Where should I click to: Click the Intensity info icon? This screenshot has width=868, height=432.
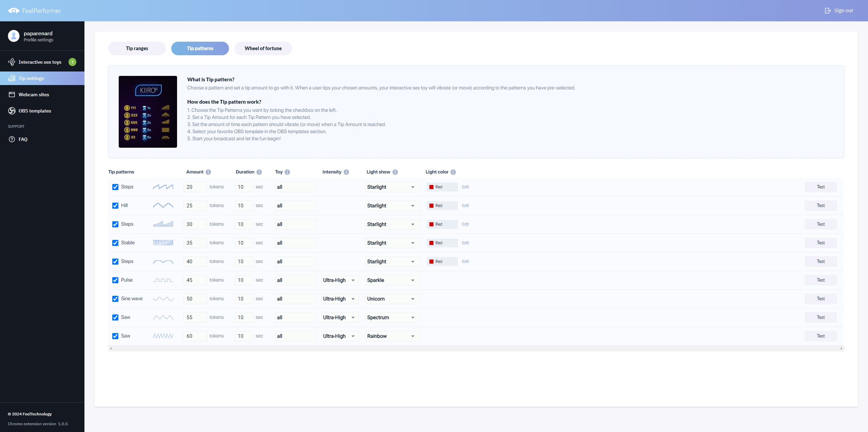[x=346, y=172]
